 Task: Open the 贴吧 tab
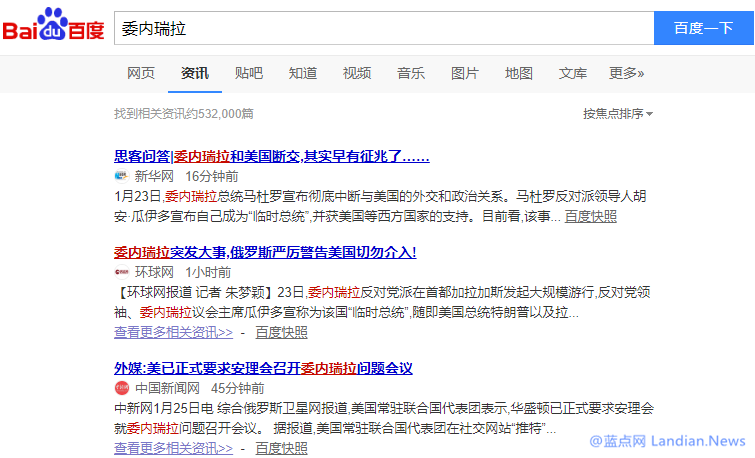point(248,73)
